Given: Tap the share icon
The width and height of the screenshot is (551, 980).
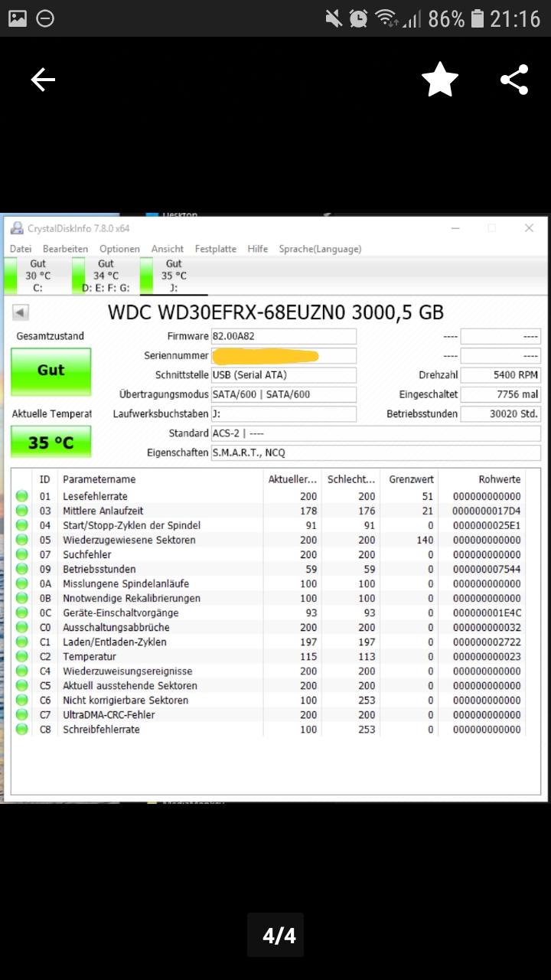Looking at the screenshot, I should (514, 80).
